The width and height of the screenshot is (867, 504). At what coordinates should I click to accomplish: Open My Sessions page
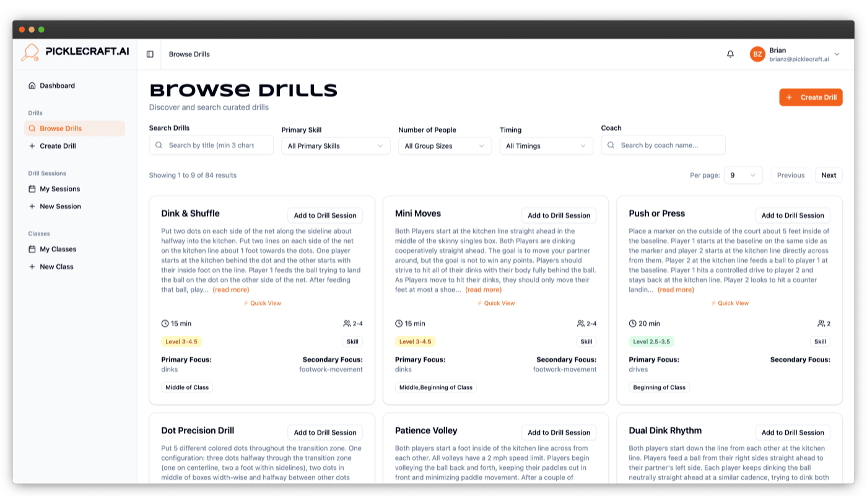pyautogui.click(x=75, y=189)
